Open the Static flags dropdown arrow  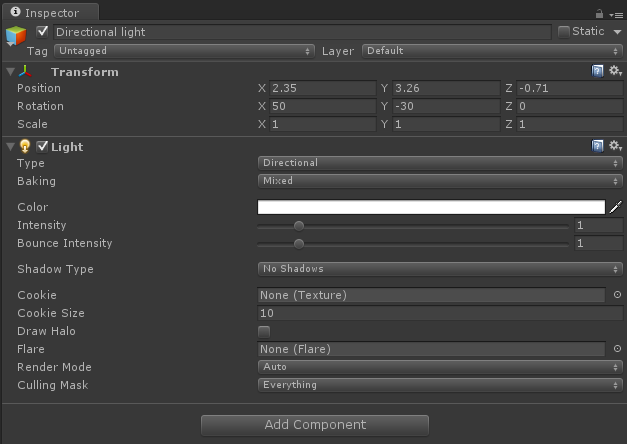click(617, 32)
